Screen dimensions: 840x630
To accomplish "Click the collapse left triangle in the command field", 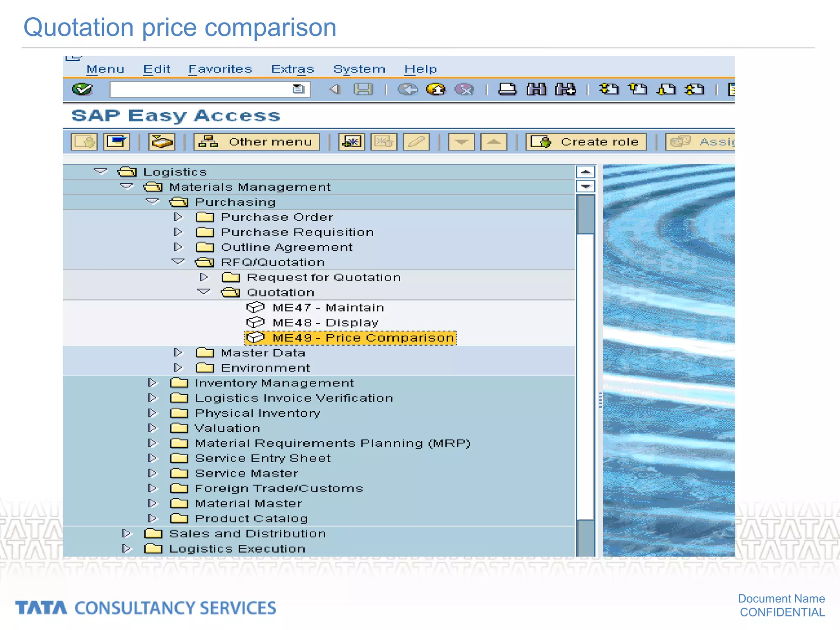I will pos(335,89).
